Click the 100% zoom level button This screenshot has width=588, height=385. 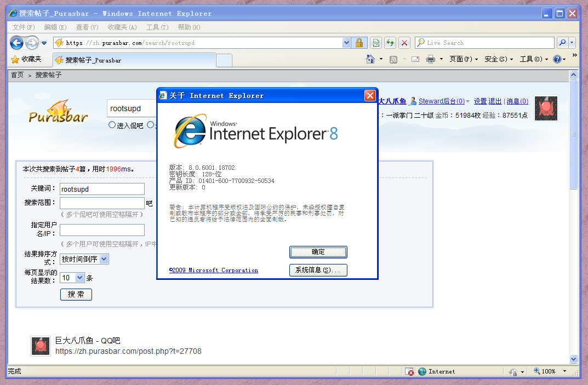tap(545, 371)
